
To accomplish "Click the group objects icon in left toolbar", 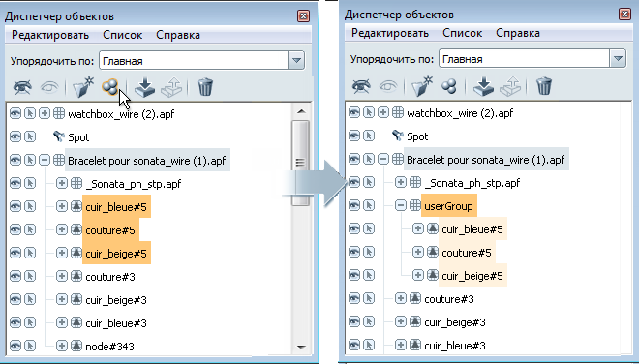I will [x=110, y=86].
